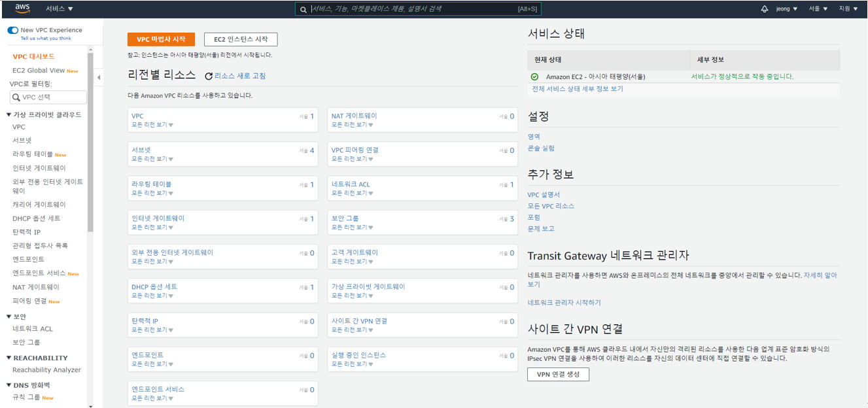Screen dimensions: 868x408
Task: Open the 가상 프라이빗 게이트웨이 card link
Action: point(368,286)
